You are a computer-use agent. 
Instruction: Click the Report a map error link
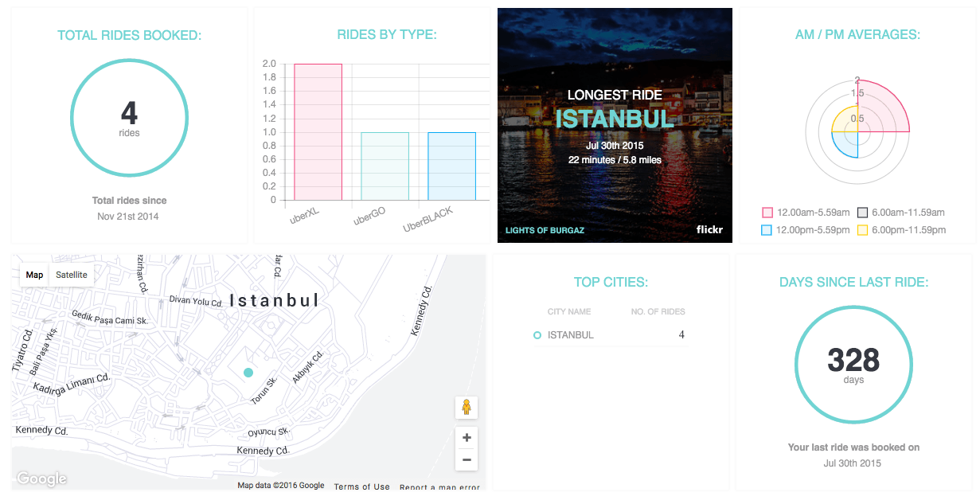[439, 486]
